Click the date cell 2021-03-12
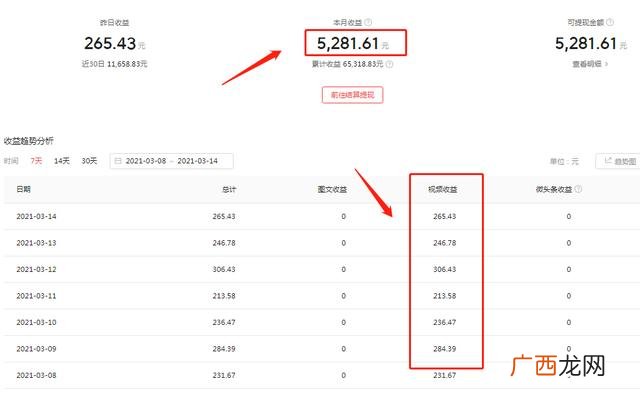640x394 pixels. pyautogui.click(x=36, y=269)
